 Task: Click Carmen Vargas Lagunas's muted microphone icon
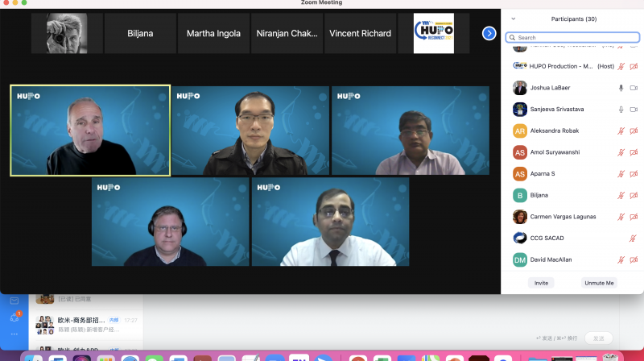621,217
